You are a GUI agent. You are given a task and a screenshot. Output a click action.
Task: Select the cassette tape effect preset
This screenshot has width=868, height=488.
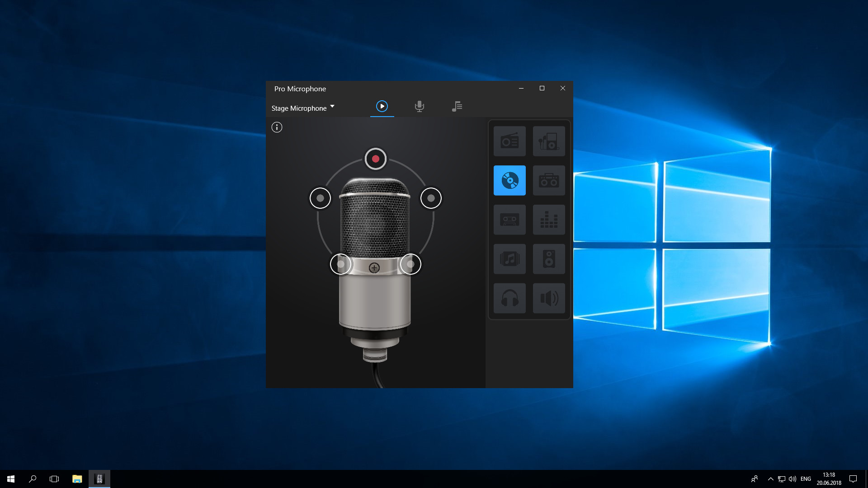pyautogui.click(x=509, y=220)
